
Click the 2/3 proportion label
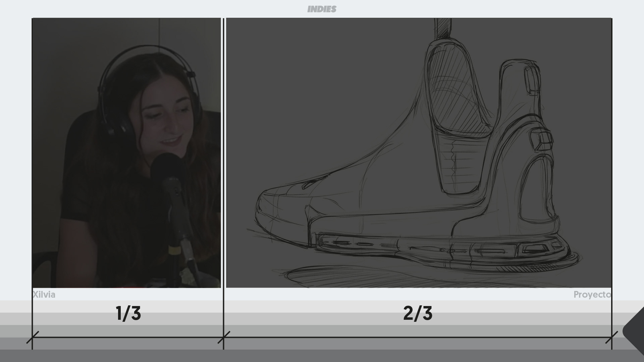tap(418, 313)
